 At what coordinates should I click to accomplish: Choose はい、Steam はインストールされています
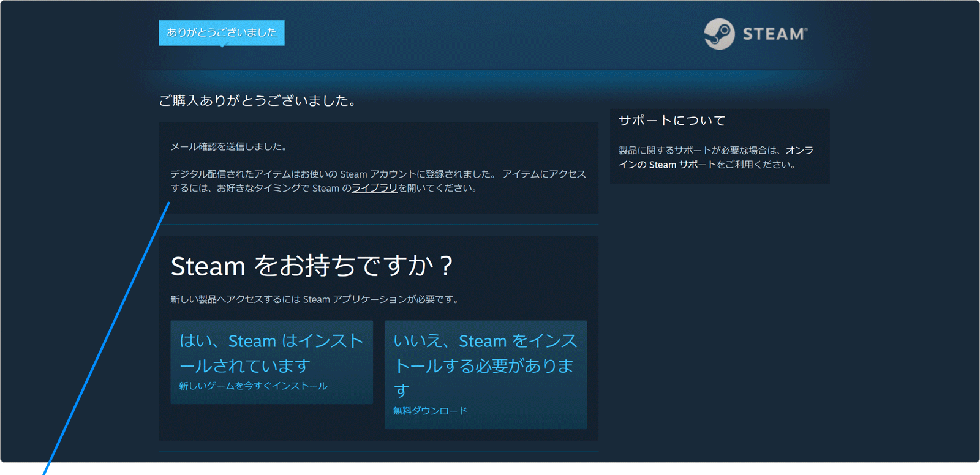pos(272,362)
